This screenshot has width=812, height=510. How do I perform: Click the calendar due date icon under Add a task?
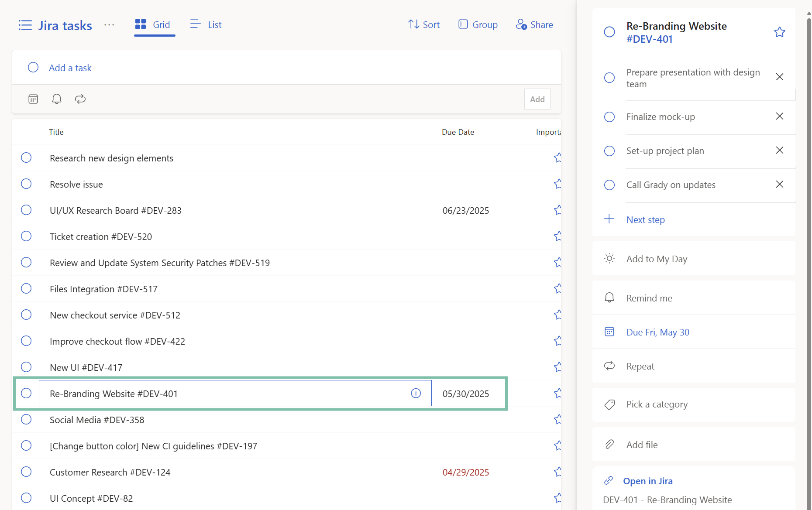coord(33,99)
